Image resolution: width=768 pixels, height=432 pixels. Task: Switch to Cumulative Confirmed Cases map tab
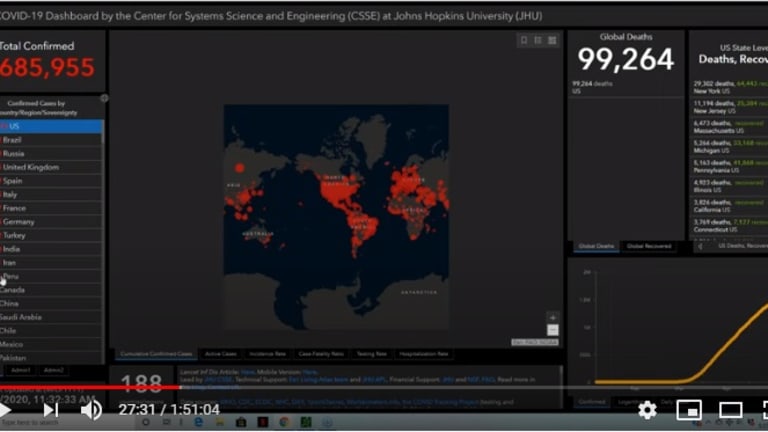[156, 354]
